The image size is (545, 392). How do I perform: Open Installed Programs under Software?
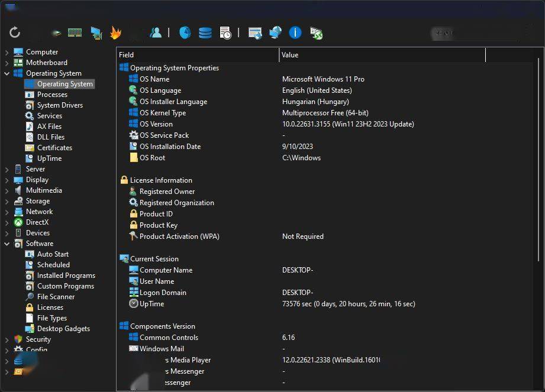pyautogui.click(x=66, y=276)
